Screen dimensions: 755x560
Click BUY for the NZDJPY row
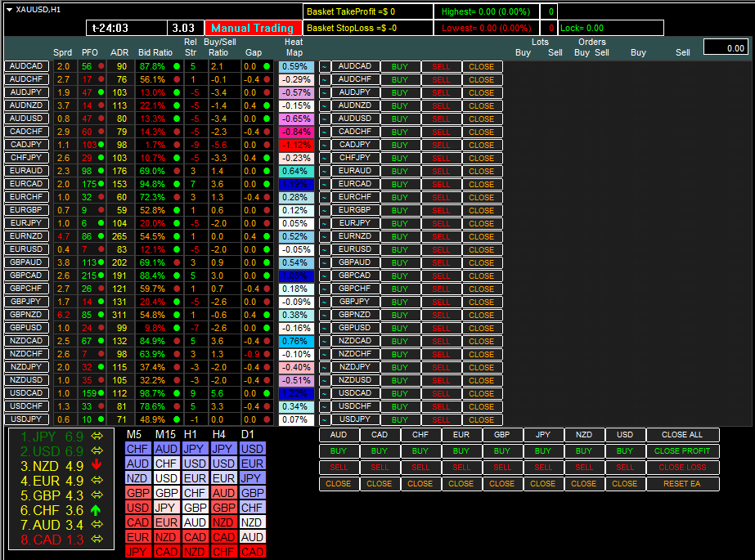pyautogui.click(x=400, y=367)
